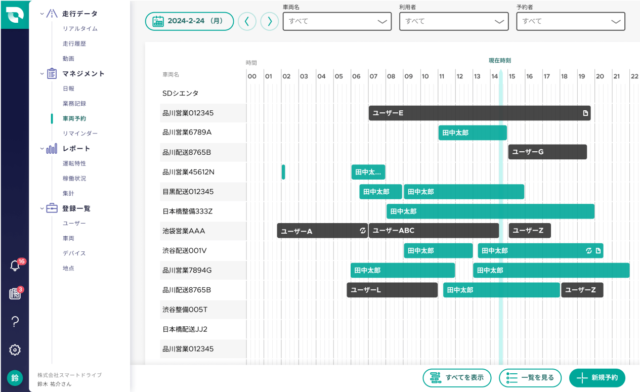Image resolution: width=640 pixels, height=392 pixels.
Task: Click the SmartDrive logo at top left
Action: [15, 14]
